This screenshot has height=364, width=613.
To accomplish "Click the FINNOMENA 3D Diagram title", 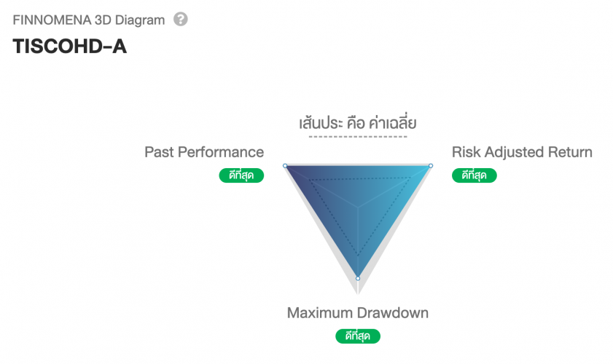I will [89, 20].
